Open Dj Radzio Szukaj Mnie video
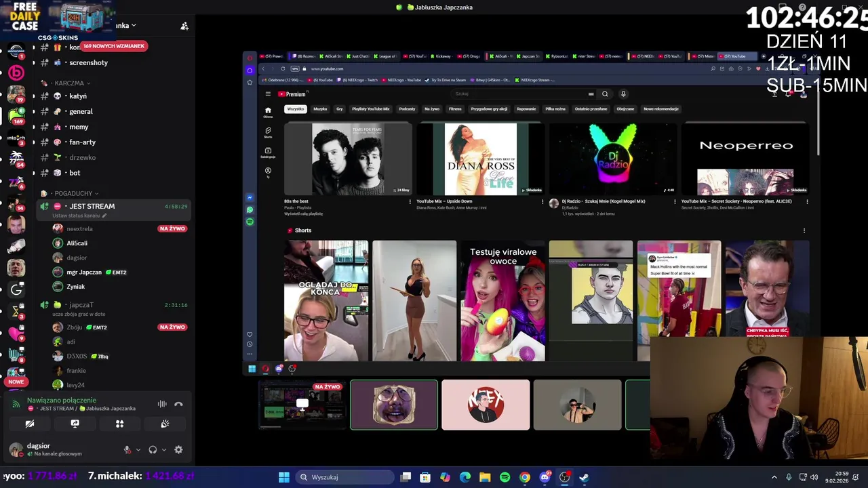 coord(612,159)
